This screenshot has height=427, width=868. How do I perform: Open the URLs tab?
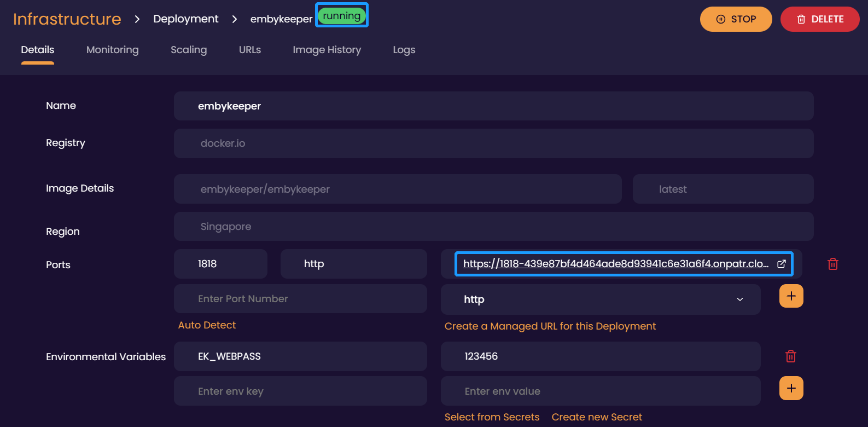pyautogui.click(x=250, y=50)
